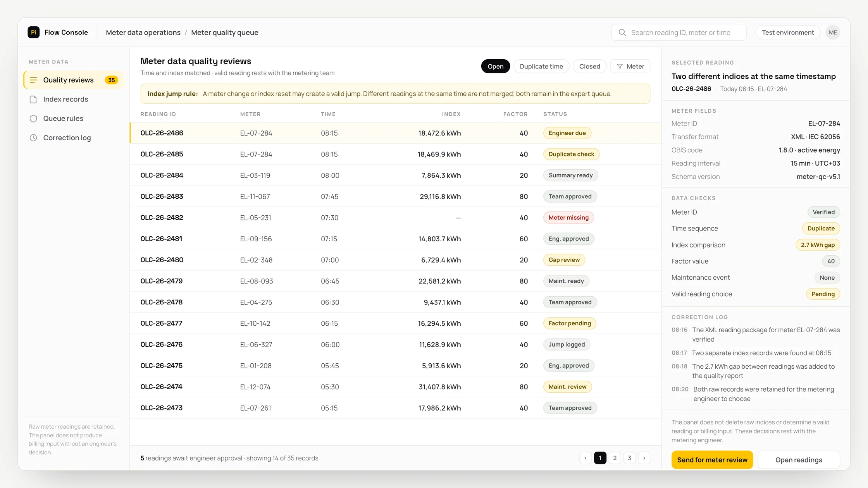Select reading OLC-26-2479

tap(395, 281)
